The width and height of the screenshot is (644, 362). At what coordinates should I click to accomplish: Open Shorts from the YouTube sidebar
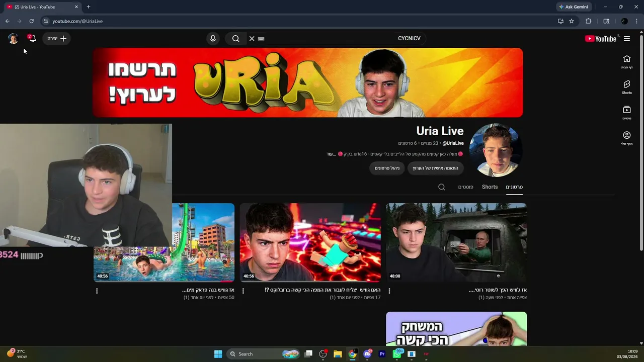point(627,87)
